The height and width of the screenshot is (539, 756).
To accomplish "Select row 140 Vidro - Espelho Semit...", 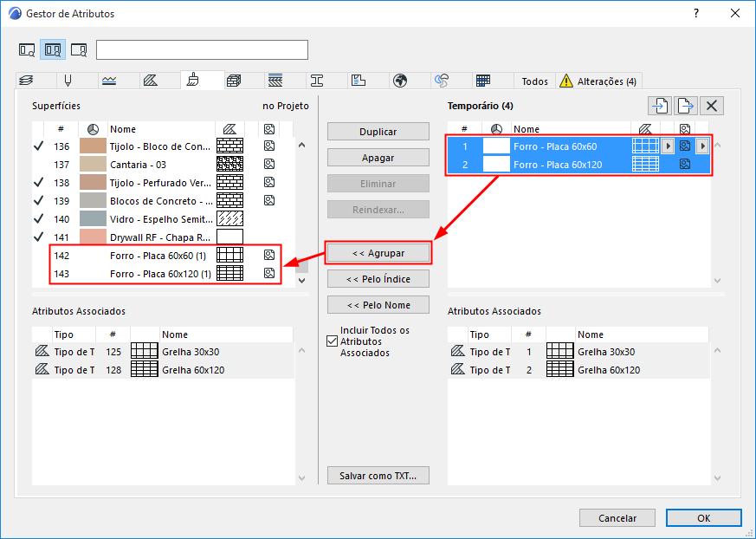I will 164,219.
